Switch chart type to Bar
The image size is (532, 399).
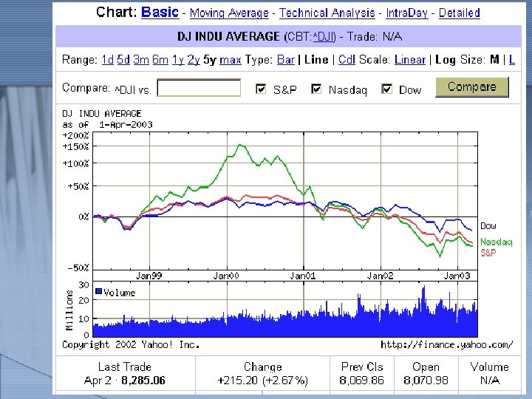tap(286, 60)
